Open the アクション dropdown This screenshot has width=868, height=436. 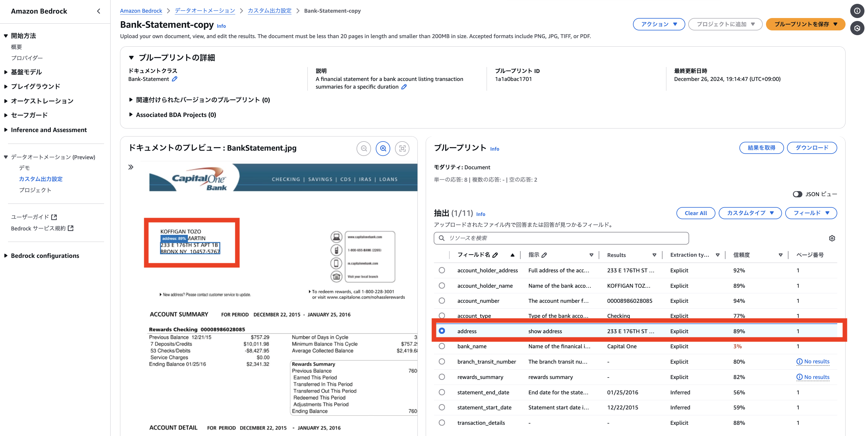(x=658, y=24)
